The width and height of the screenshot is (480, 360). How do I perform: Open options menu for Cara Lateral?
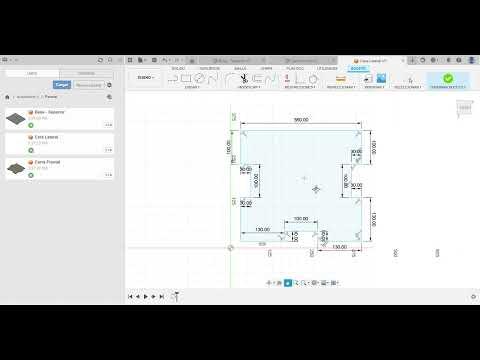coord(108,150)
